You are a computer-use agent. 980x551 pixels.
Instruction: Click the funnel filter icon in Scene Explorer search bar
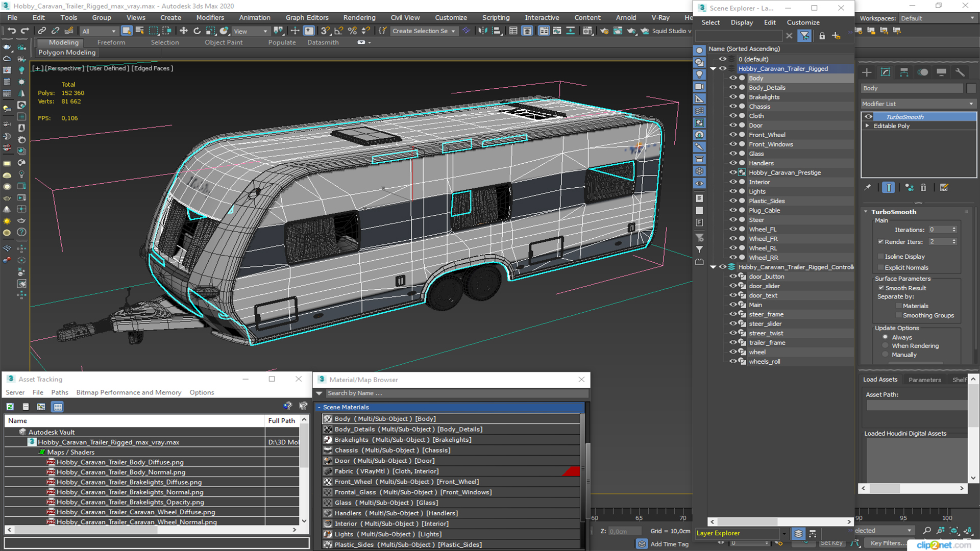[x=804, y=36]
